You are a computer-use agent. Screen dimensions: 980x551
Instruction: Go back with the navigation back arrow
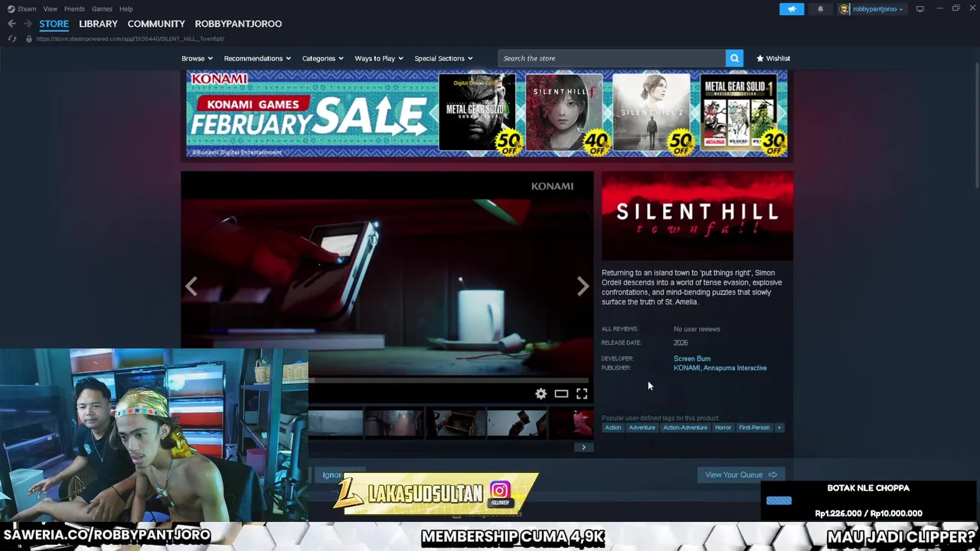point(11,24)
